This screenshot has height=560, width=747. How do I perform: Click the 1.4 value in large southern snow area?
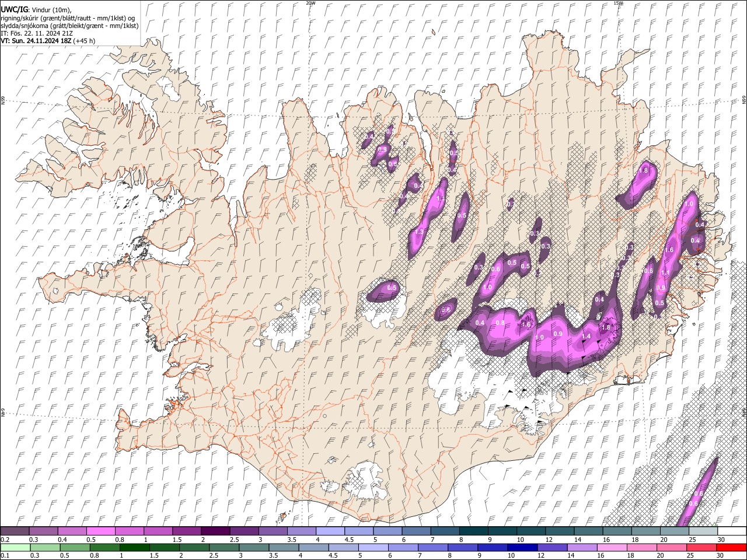pyautogui.click(x=587, y=337)
